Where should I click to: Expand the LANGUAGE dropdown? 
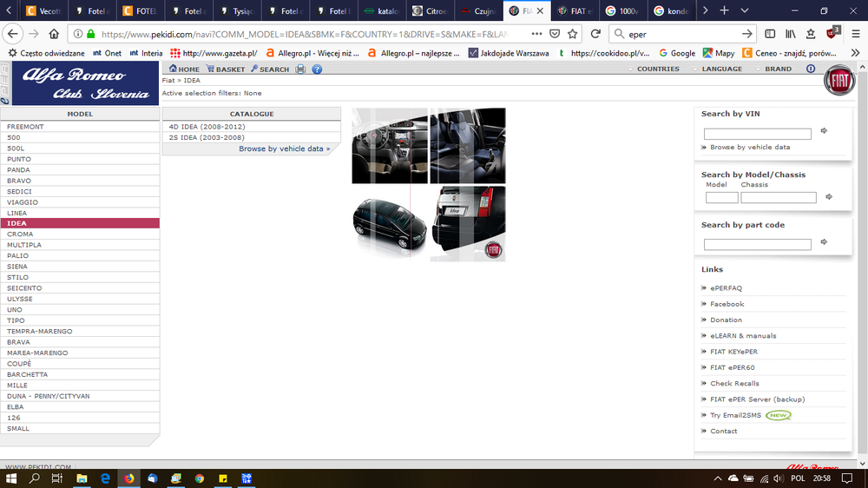[717, 69]
